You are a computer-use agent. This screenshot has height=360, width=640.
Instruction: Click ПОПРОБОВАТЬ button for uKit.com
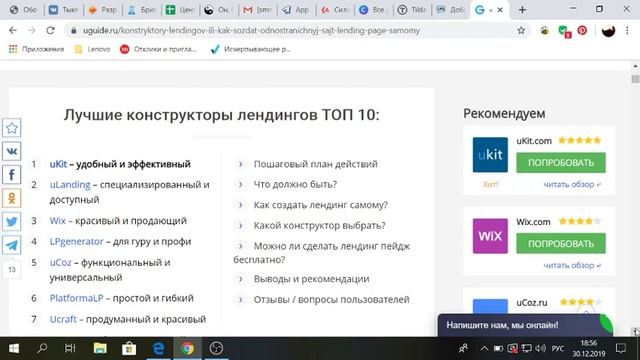click(561, 163)
